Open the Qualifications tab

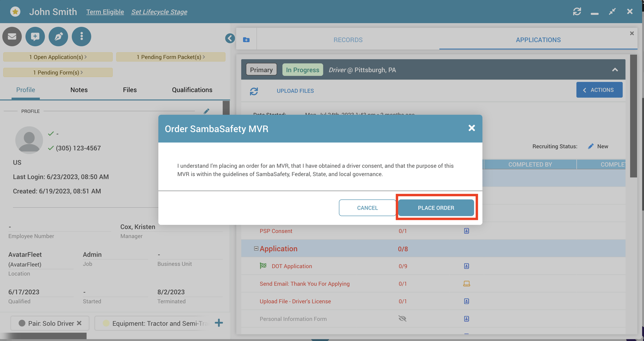(x=192, y=90)
